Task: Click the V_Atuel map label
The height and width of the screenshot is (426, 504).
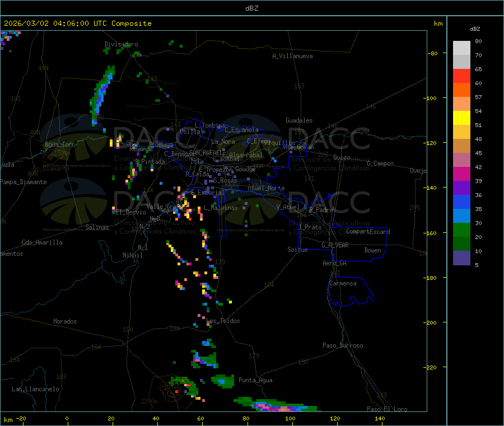Action: pyautogui.click(x=288, y=207)
